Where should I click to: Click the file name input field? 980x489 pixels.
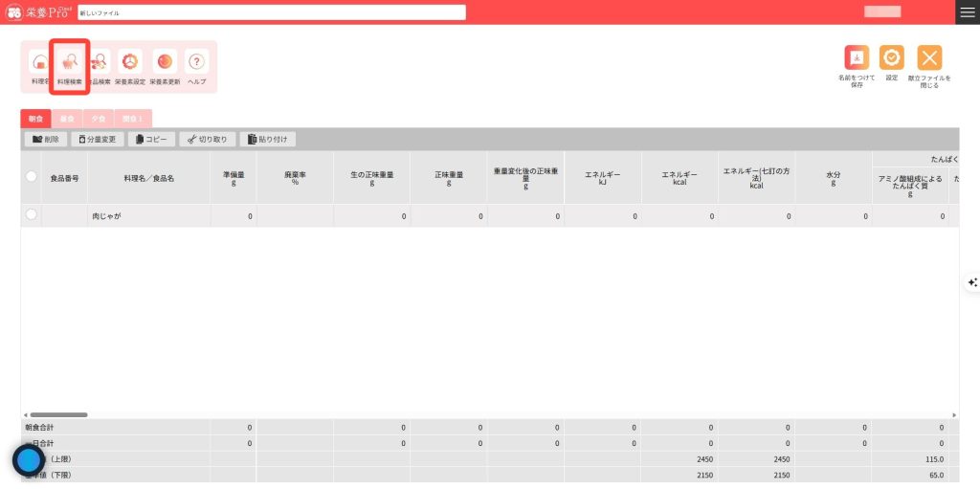(271, 12)
